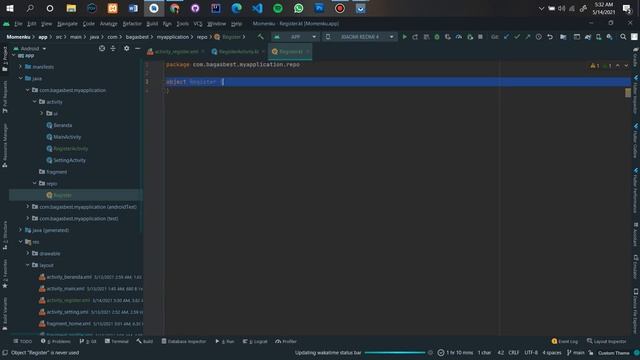Screen dimensions: 640x360
Task: Click the Stop square icon in the toolbar
Action: pyautogui.click(x=480, y=37)
